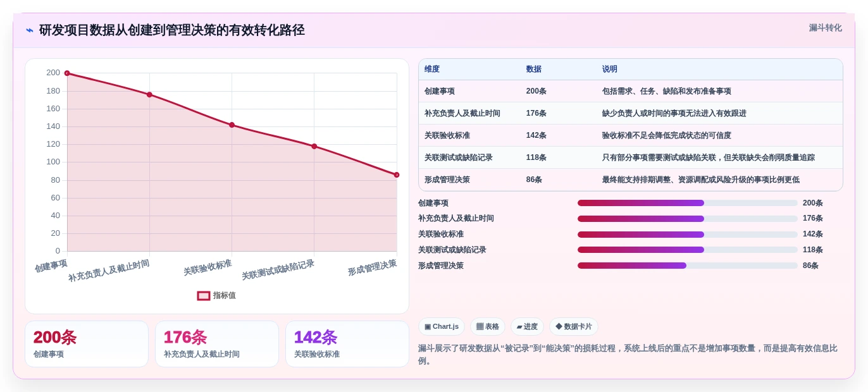Click the 形成管理决策 progress bar
The width and height of the screenshot is (868, 392).
(x=688, y=266)
